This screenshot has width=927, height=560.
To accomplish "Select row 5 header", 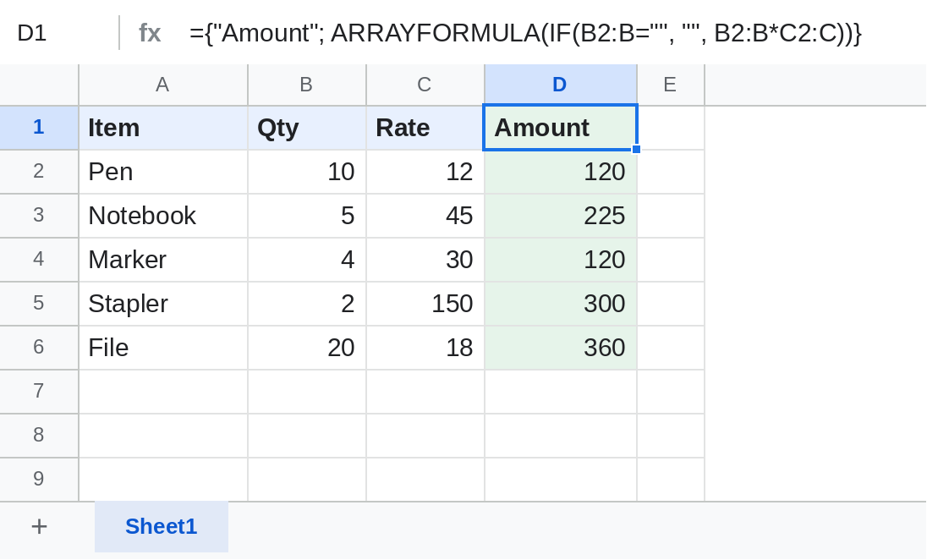I will [x=39, y=304].
